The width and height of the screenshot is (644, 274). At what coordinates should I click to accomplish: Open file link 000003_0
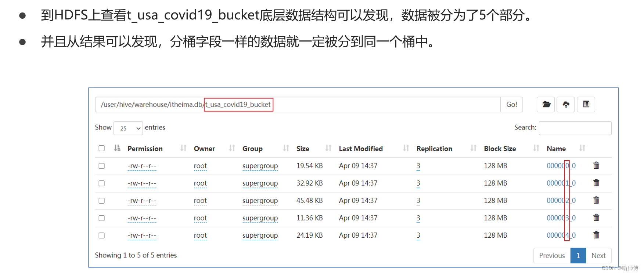pyautogui.click(x=561, y=218)
